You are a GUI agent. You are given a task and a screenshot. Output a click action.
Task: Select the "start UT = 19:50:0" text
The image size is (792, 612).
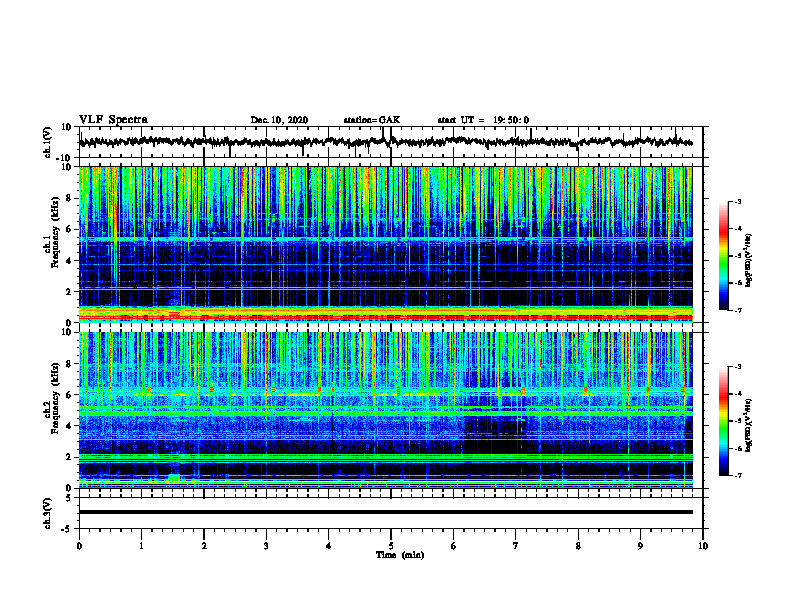point(483,120)
